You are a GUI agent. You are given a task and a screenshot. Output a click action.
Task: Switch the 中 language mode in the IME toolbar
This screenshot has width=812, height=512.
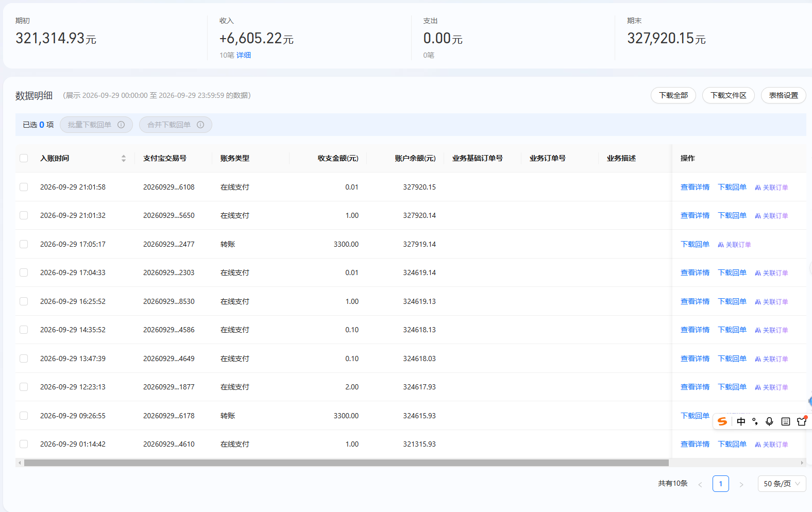pyautogui.click(x=741, y=421)
